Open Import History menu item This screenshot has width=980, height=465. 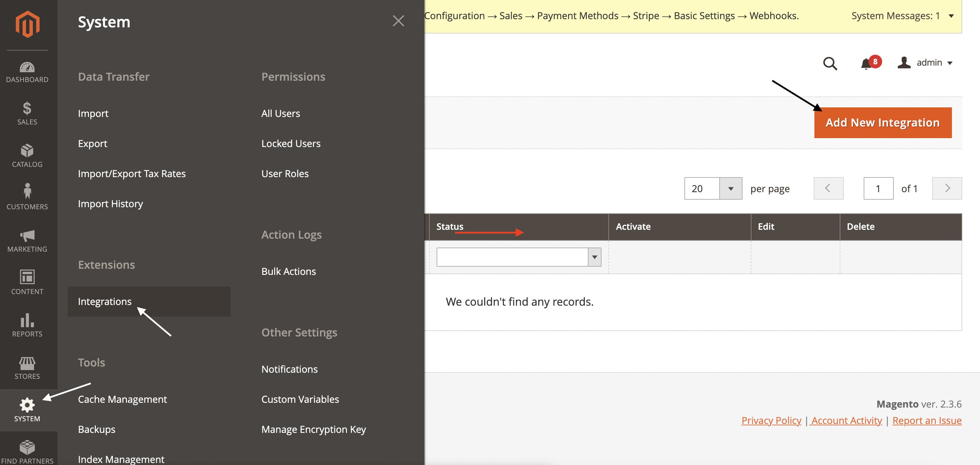coord(110,203)
